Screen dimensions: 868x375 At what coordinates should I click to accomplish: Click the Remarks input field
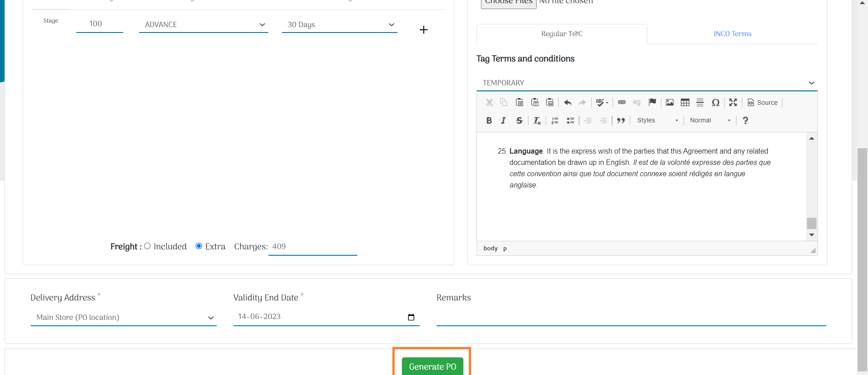click(631, 317)
